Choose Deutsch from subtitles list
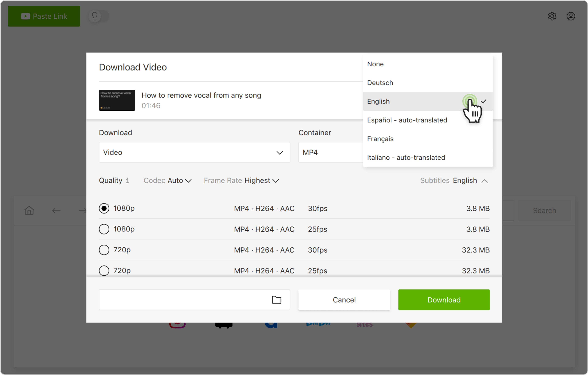This screenshot has width=588, height=375. tap(380, 83)
